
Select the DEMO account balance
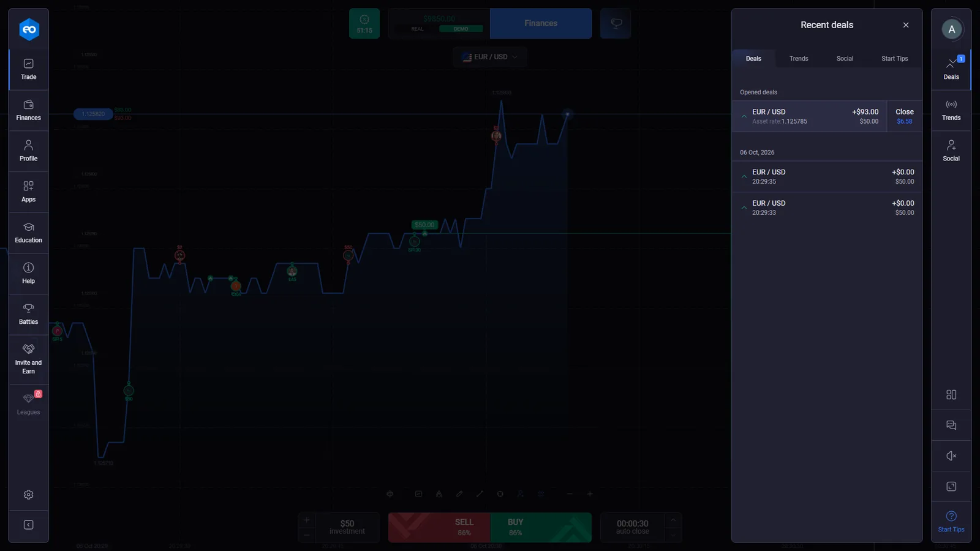tap(461, 29)
